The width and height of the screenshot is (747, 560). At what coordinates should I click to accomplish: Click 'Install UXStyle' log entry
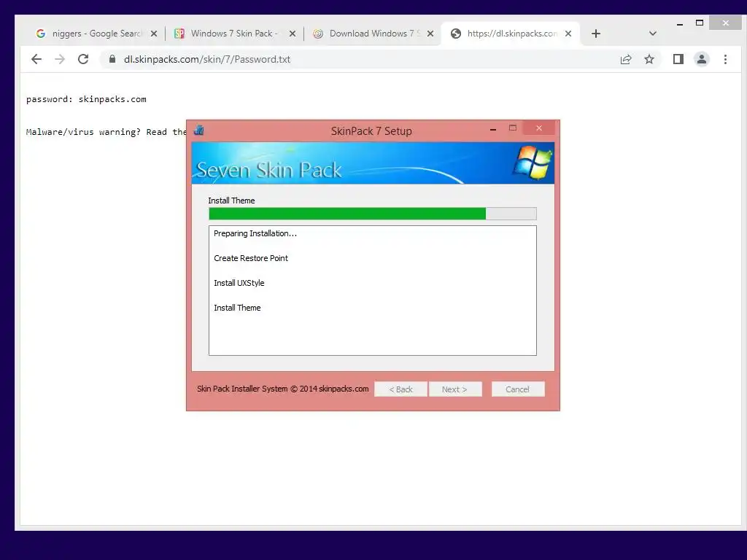click(x=239, y=283)
